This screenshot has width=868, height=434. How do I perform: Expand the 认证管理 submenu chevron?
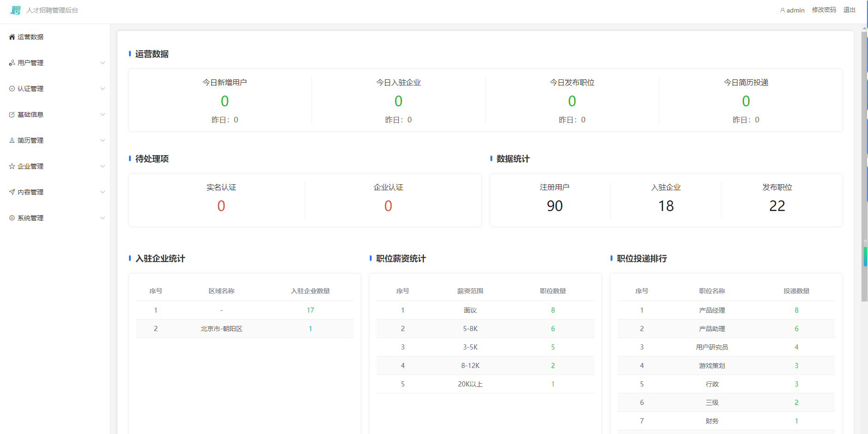pos(103,89)
